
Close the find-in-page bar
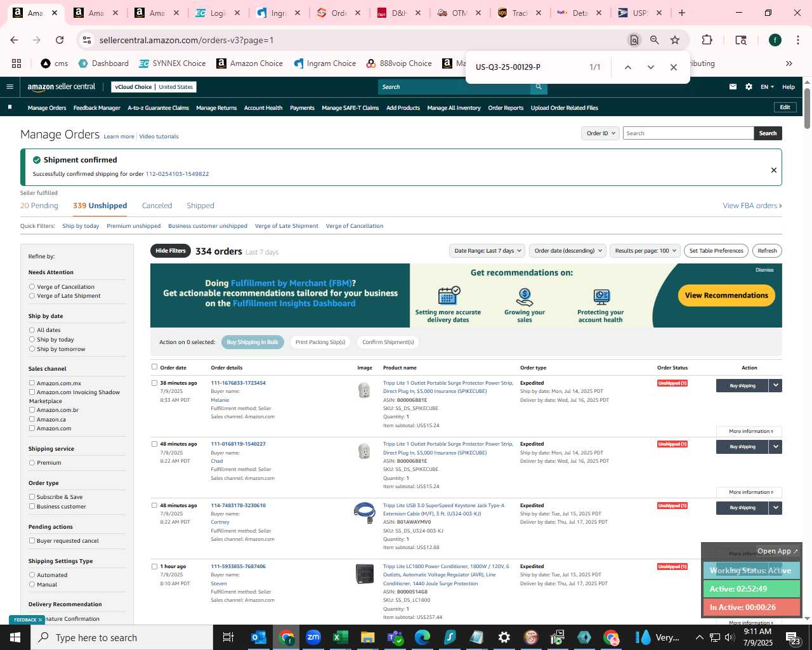673,67
